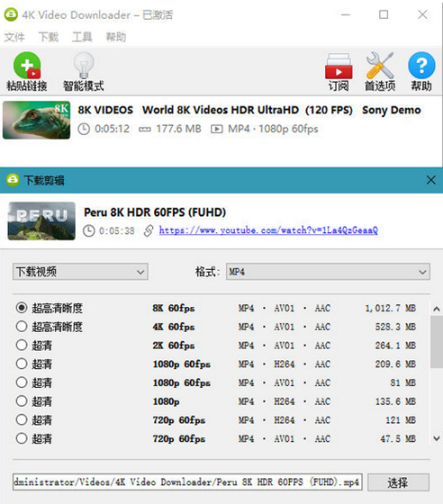Select the 4K 60fps quality option

coord(22,327)
